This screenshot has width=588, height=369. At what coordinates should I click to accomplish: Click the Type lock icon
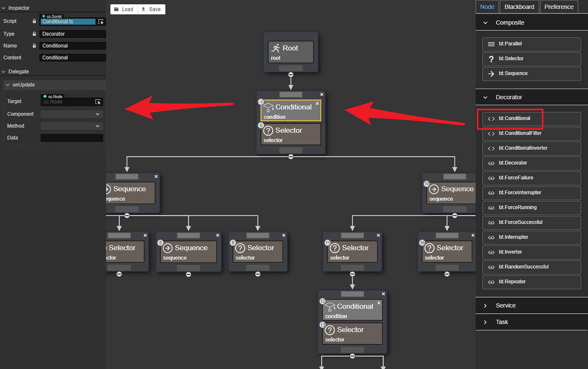(x=35, y=34)
